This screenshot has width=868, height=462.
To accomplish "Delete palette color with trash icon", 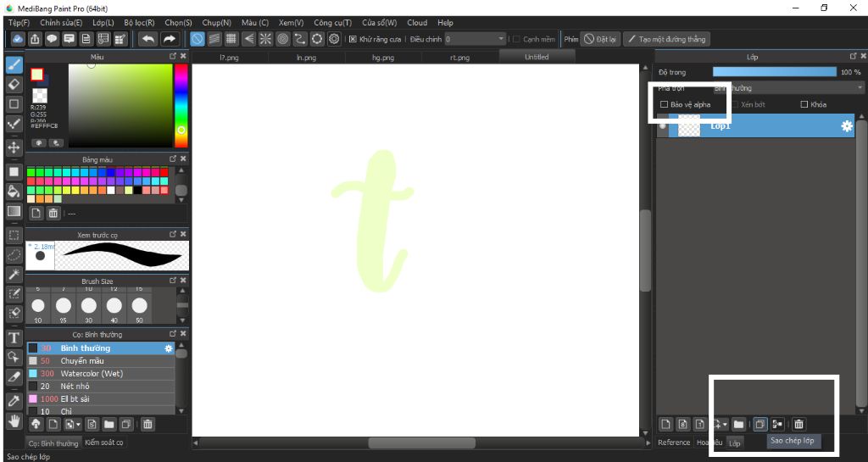I will point(53,213).
